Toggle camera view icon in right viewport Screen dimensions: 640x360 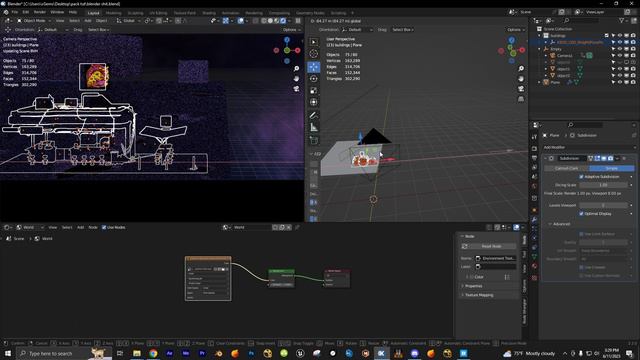pyautogui.click(x=521, y=89)
